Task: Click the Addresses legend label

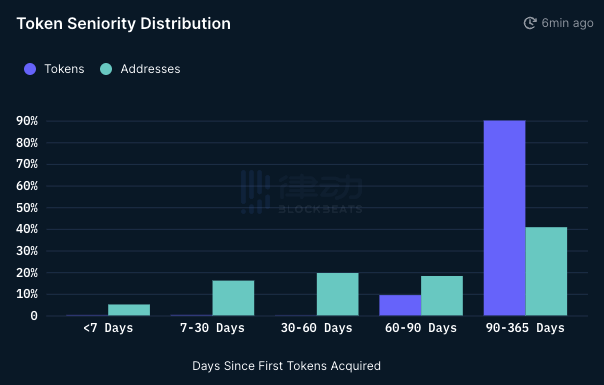Action: (x=150, y=69)
